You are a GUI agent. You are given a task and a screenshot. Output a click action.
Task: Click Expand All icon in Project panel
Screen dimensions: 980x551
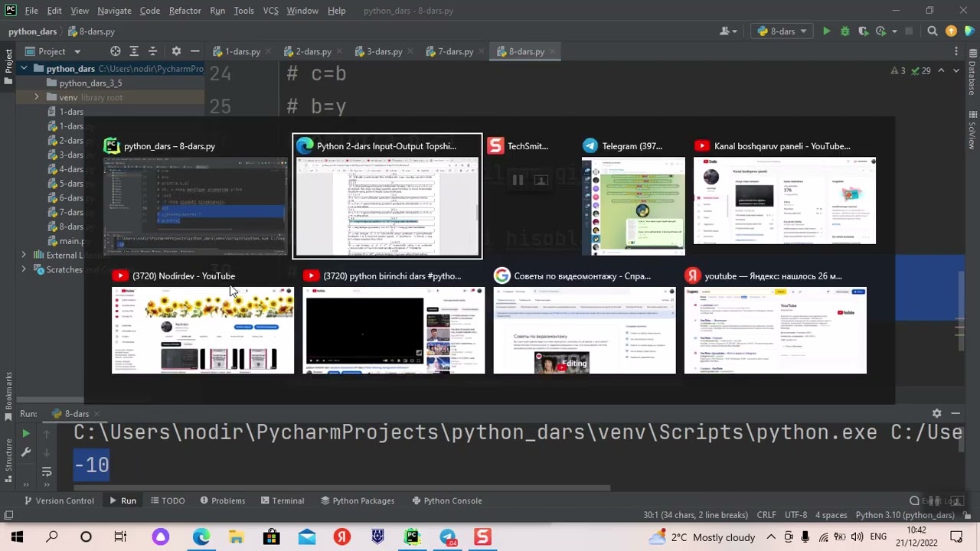134,51
